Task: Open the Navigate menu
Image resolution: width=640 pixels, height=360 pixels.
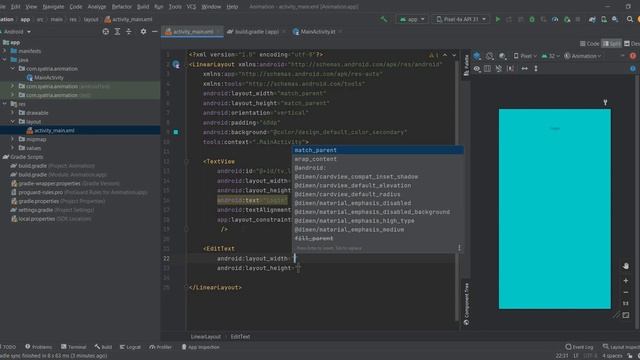Action: click(x=53, y=7)
